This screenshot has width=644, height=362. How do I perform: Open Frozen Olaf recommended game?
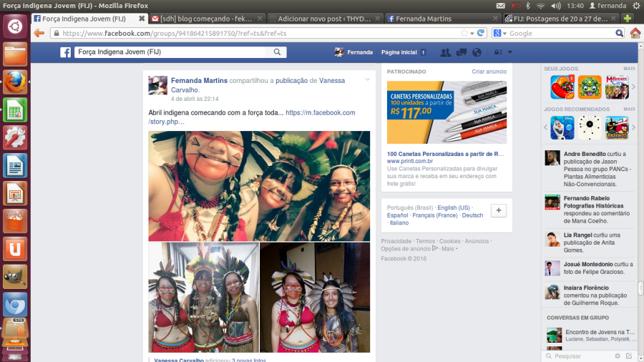562,127
